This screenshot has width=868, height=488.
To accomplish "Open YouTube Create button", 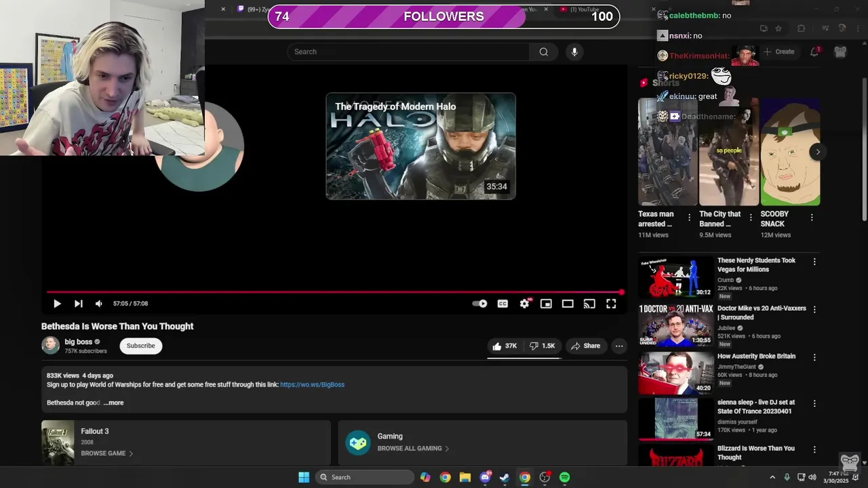I will (779, 52).
